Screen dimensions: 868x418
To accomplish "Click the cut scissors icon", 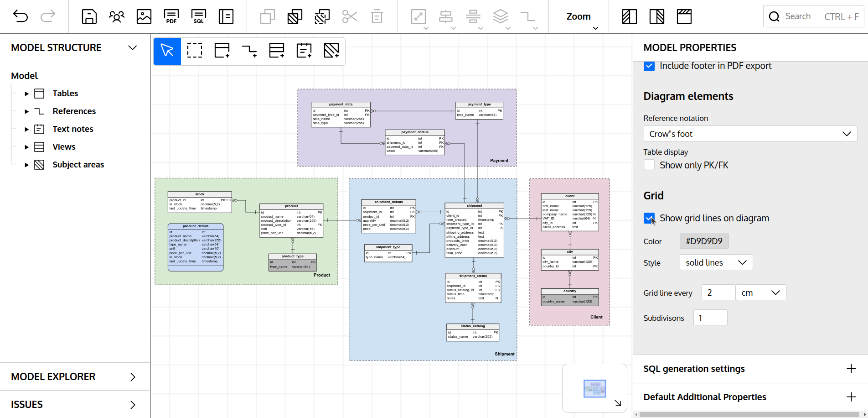I will (x=350, y=16).
